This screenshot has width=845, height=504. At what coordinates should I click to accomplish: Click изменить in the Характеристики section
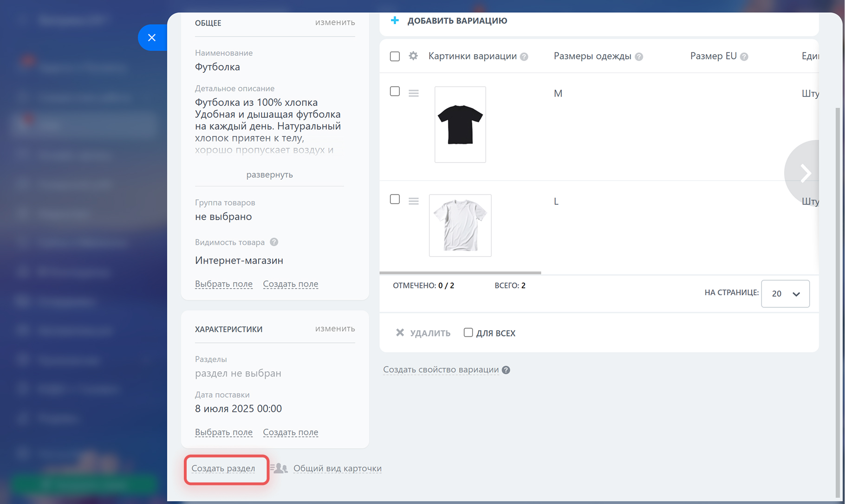pyautogui.click(x=335, y=329)
